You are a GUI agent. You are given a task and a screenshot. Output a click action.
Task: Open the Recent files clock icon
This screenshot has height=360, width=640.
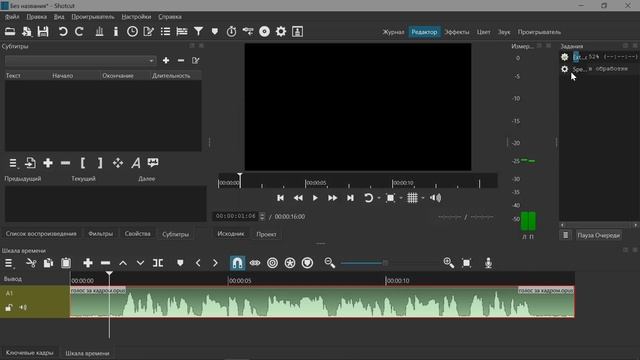[x=132, y=31]
